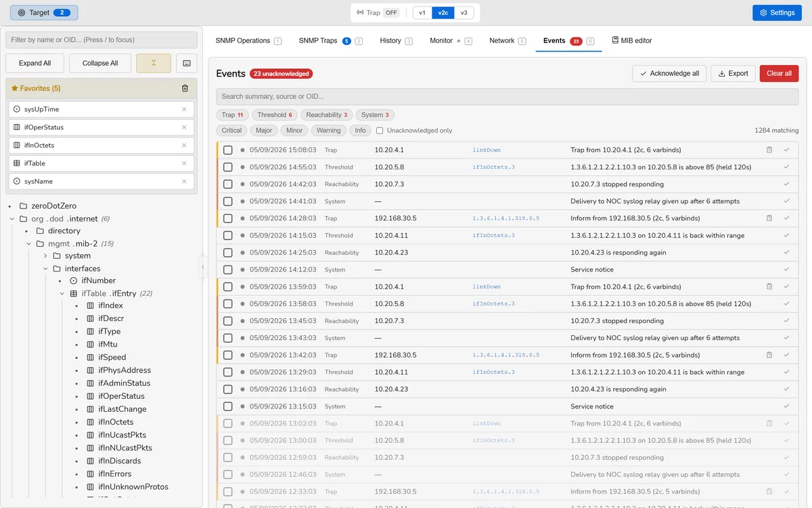This screenshot has width=812, height=508.
Task: Acknowledge the 14:41:03 system event checkmark
Action: [x=786, y=201]
